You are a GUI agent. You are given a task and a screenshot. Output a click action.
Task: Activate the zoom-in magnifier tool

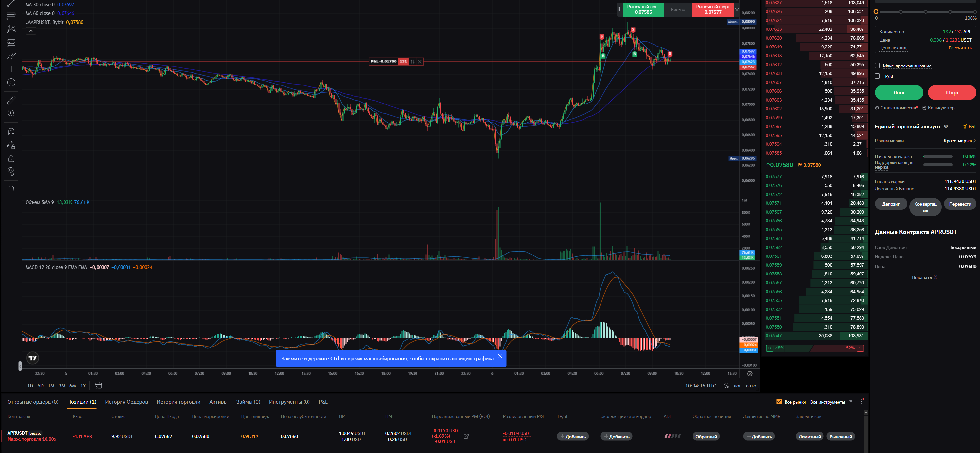pos(11,113)
